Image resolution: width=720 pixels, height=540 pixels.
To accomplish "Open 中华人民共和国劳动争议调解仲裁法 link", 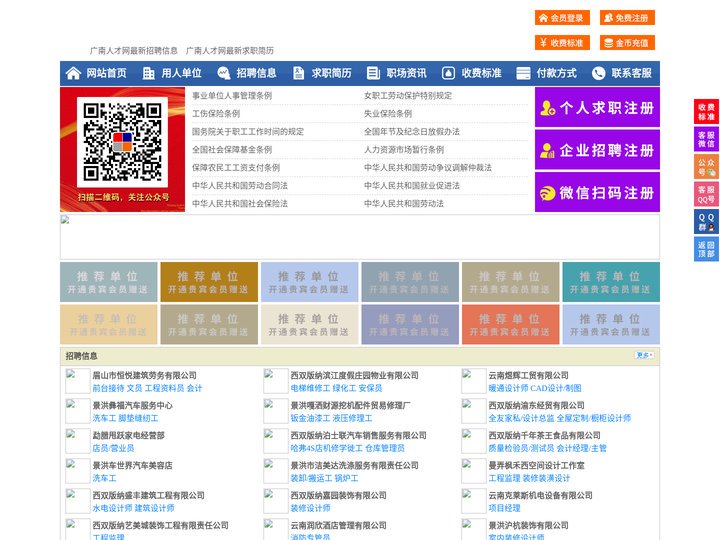I will (x=428, y=167).
